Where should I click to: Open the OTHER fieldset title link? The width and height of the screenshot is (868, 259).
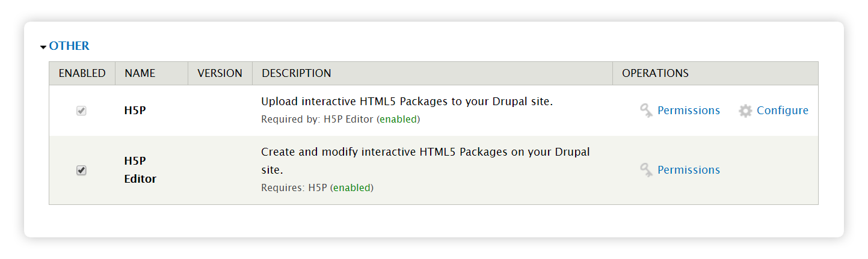coord(69,46)
